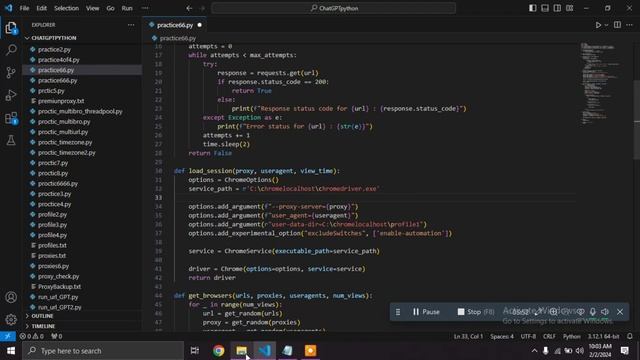Click the unsaved dot on practice66.py tab
The width and height of the screenshot is (640, 360).
point(199,25)
